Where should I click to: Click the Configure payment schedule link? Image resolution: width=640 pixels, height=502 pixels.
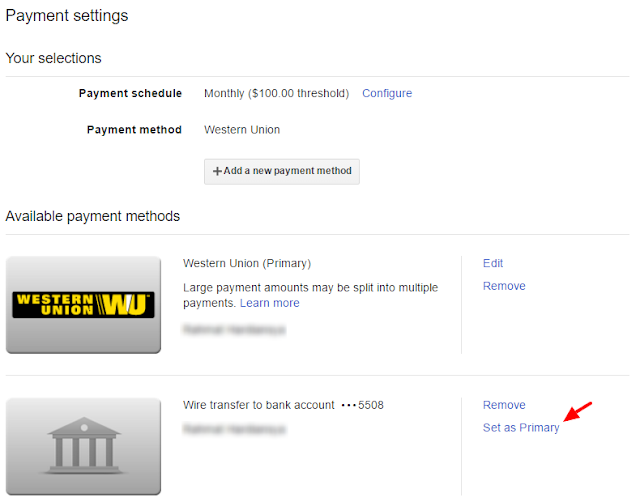387,93
